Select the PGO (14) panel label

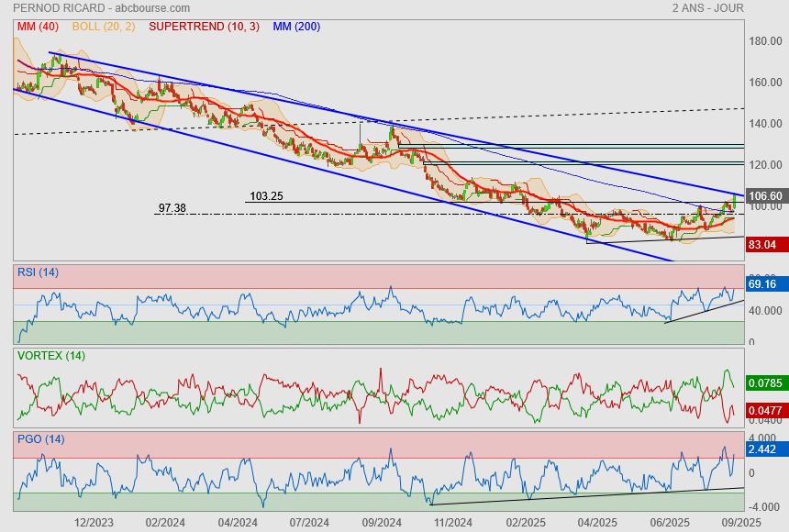40,439
